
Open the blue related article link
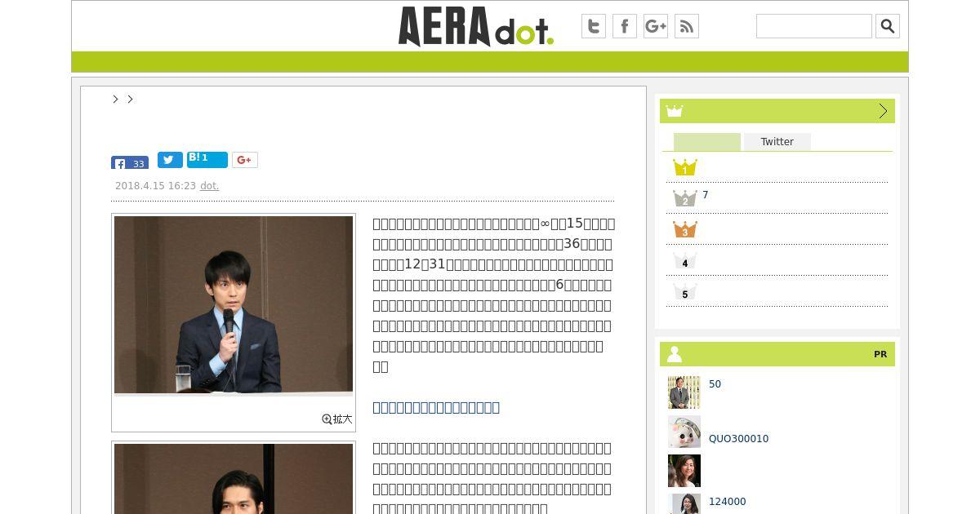click(436, 407)
